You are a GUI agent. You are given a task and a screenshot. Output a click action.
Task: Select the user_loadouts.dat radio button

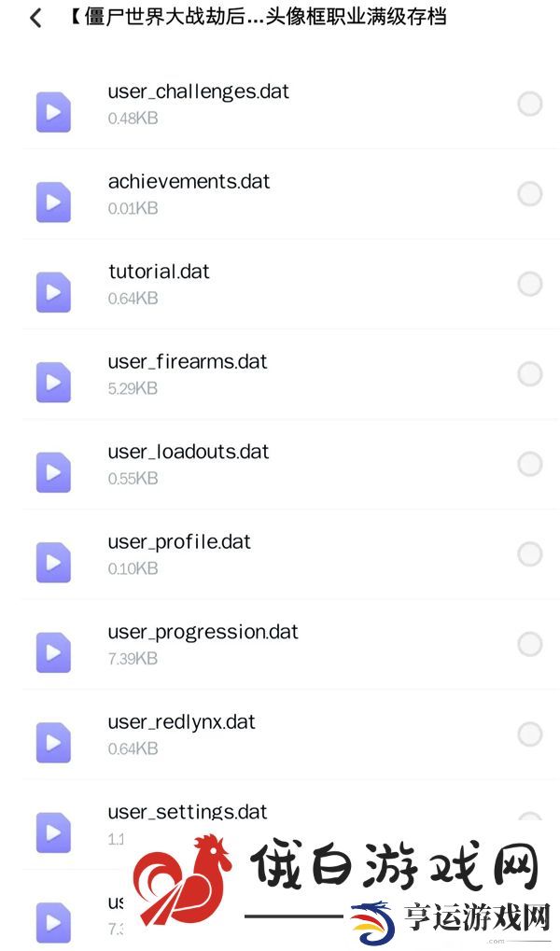529,464
